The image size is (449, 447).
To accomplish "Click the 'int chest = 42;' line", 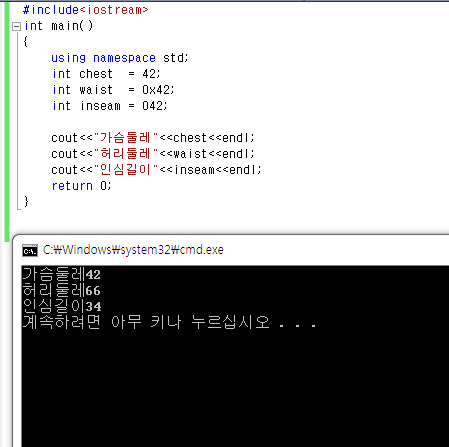I will tap(106, 74).
